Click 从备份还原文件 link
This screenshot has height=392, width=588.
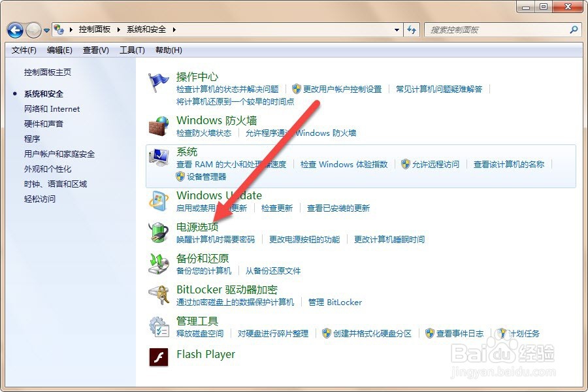273,270
